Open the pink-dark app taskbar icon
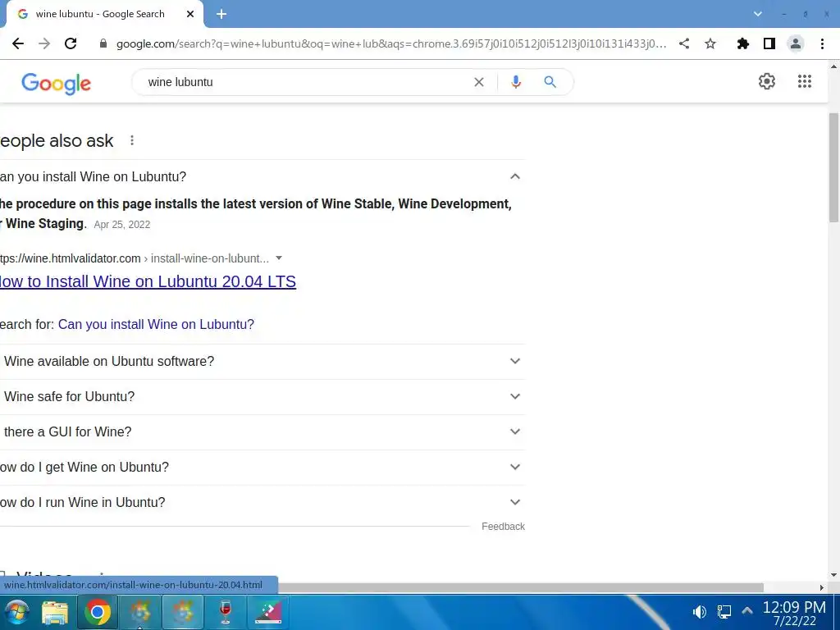 (268, 612)
